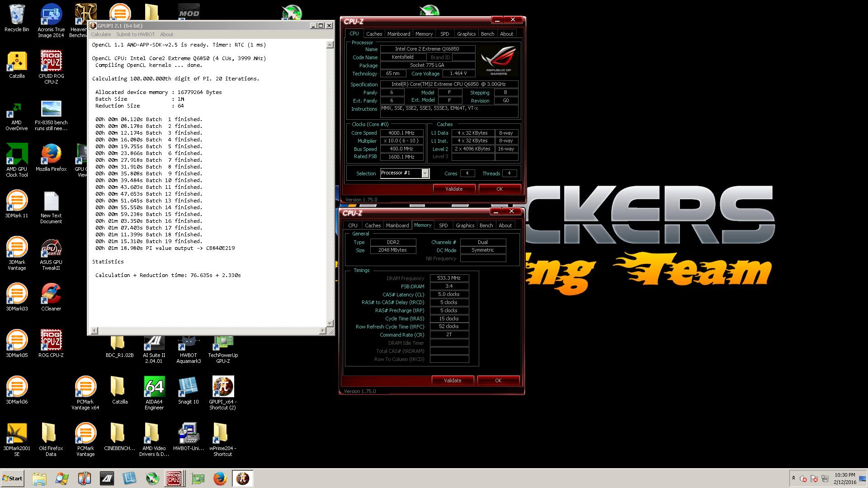Open ASUS GPU TweakII shortcut
The image size is (868, 488).
coord(51,253)
